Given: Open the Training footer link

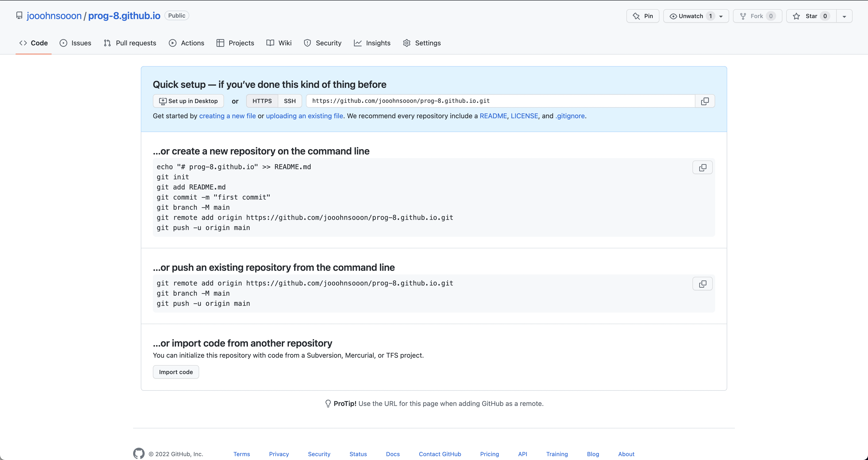Looking at the screenshot, I should point(557,454).
